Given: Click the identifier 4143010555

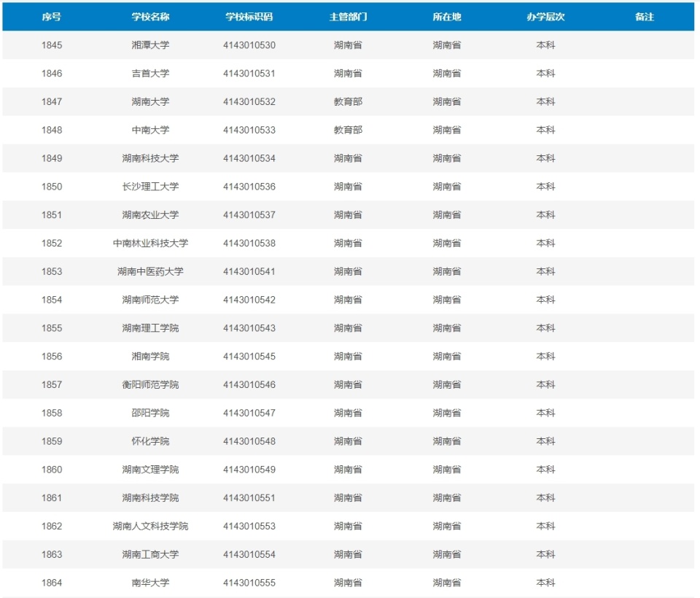Looking at the screenshot, I should coord(249,583).
